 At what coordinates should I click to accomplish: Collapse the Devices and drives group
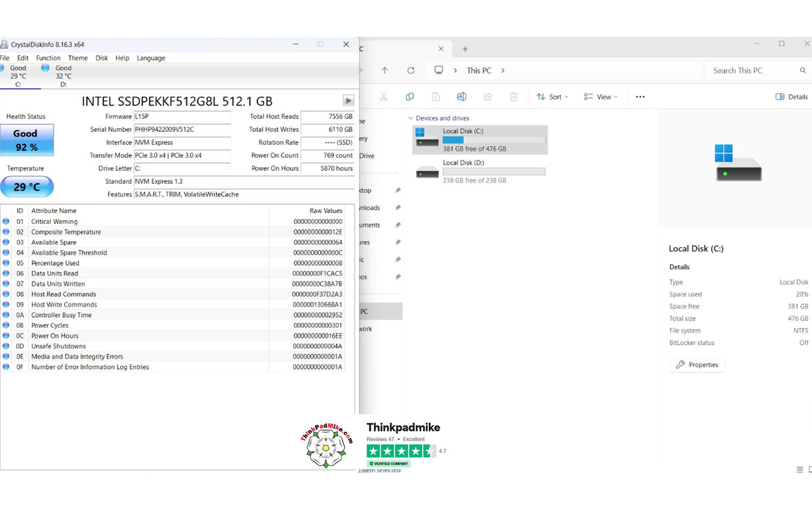[x=411, y=118]
